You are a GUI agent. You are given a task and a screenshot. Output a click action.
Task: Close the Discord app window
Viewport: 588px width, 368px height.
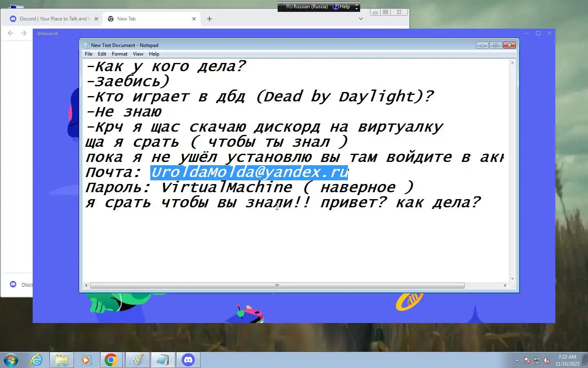[550, 34]
